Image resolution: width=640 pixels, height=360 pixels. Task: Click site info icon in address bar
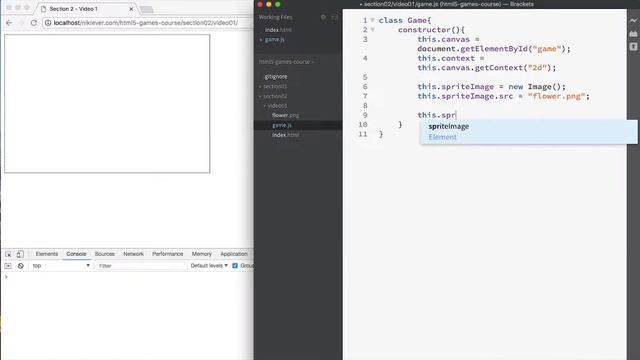(x=48, y=23)
